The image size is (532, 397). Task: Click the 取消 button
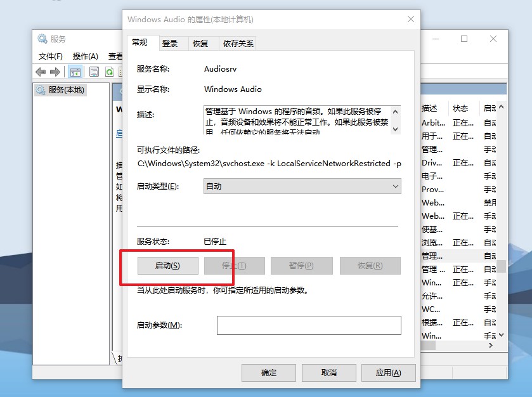[328, 372]
